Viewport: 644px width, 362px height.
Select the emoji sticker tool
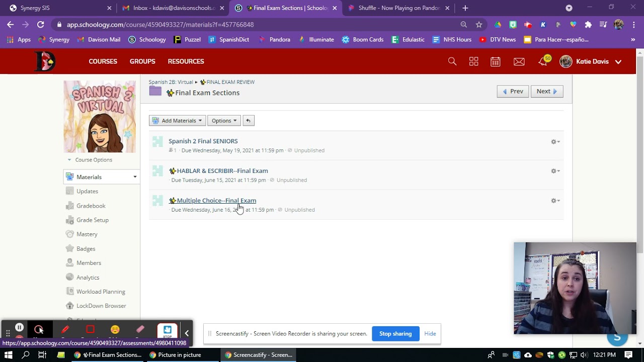(115, 330)
